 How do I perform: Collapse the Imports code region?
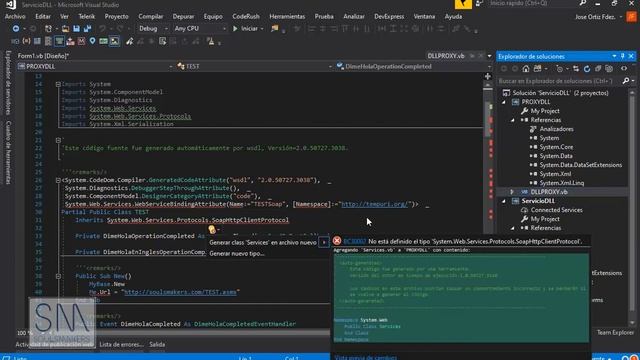58,84
